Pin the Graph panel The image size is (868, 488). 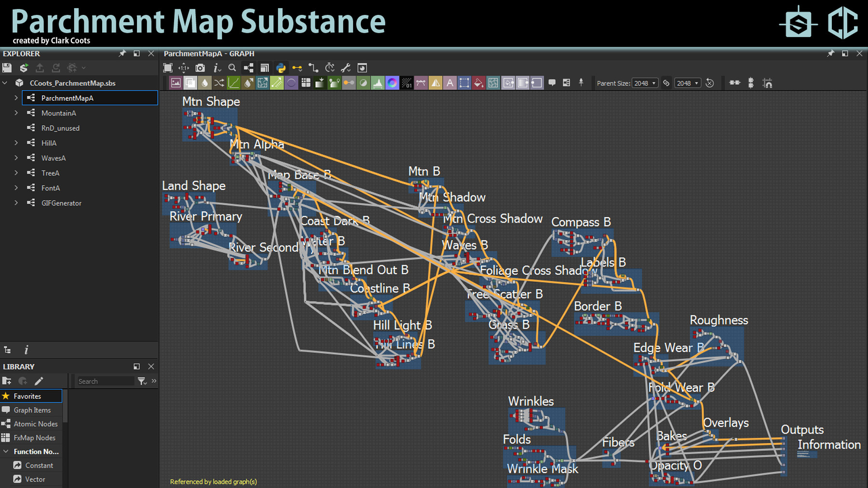pyautogui.click(x=830, y=53)
